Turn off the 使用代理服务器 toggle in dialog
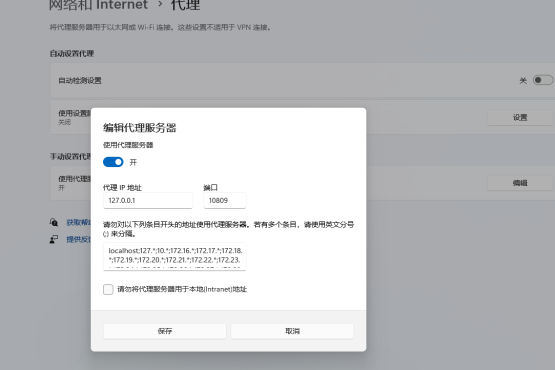555x370 pixels. click(113, 162)
